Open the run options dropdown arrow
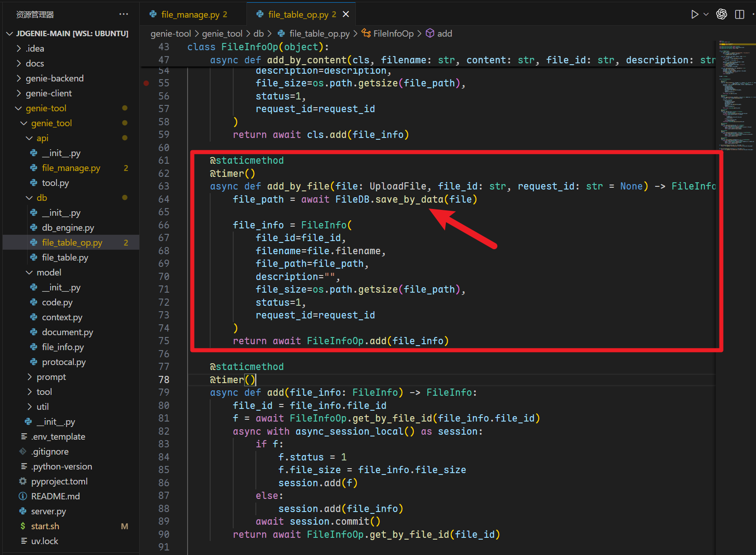 point(706,14)
